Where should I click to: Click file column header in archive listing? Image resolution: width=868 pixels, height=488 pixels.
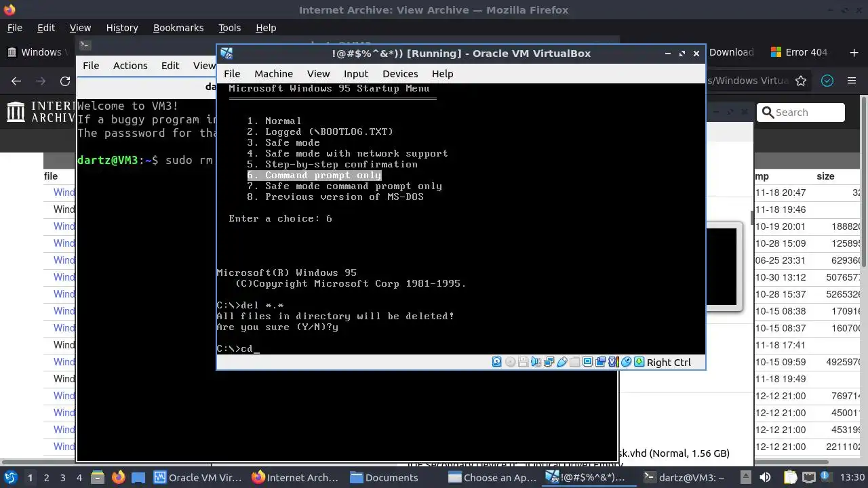(51, 176)
